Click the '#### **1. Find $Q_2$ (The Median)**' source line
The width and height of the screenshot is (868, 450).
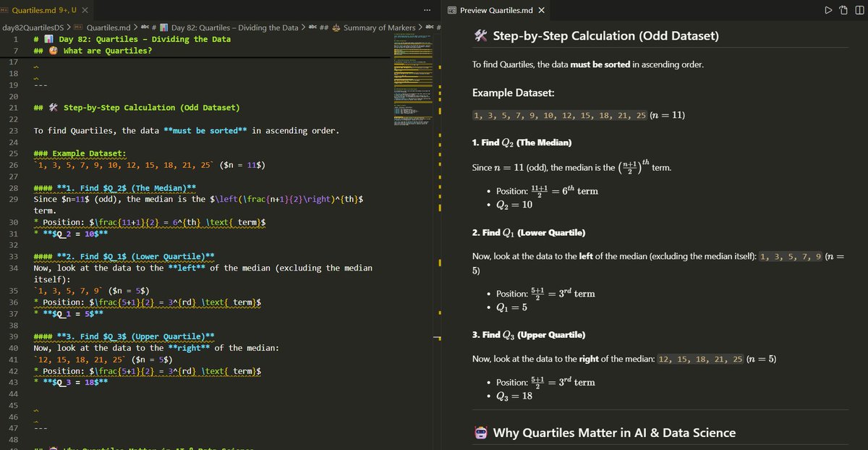tap(114, 188)
